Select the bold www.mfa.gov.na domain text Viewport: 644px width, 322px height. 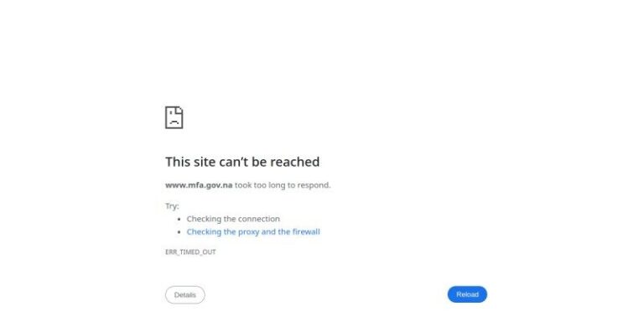click(199, 185)
